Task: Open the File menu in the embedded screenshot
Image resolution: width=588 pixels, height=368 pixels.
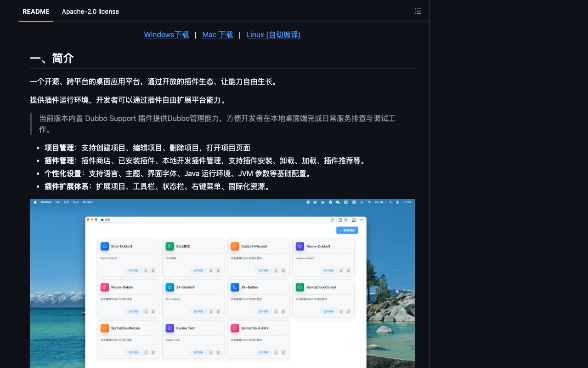Action: click(57, 202)
